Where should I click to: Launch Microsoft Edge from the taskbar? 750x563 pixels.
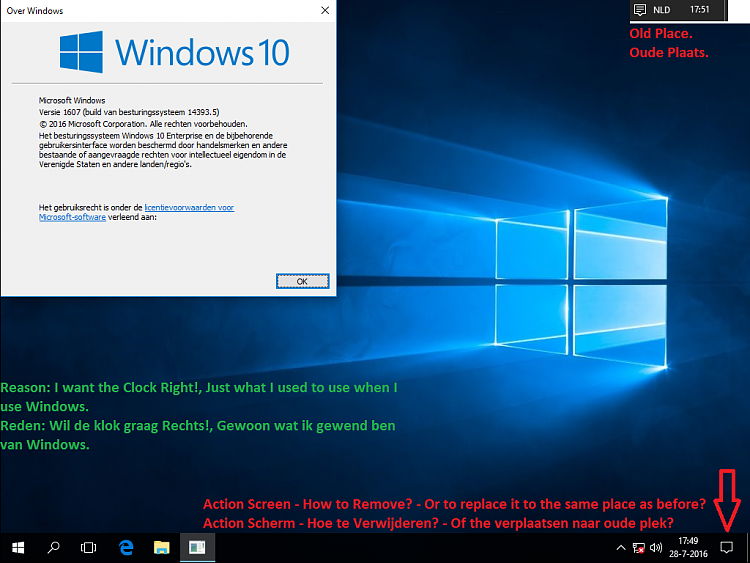[126, 548]
